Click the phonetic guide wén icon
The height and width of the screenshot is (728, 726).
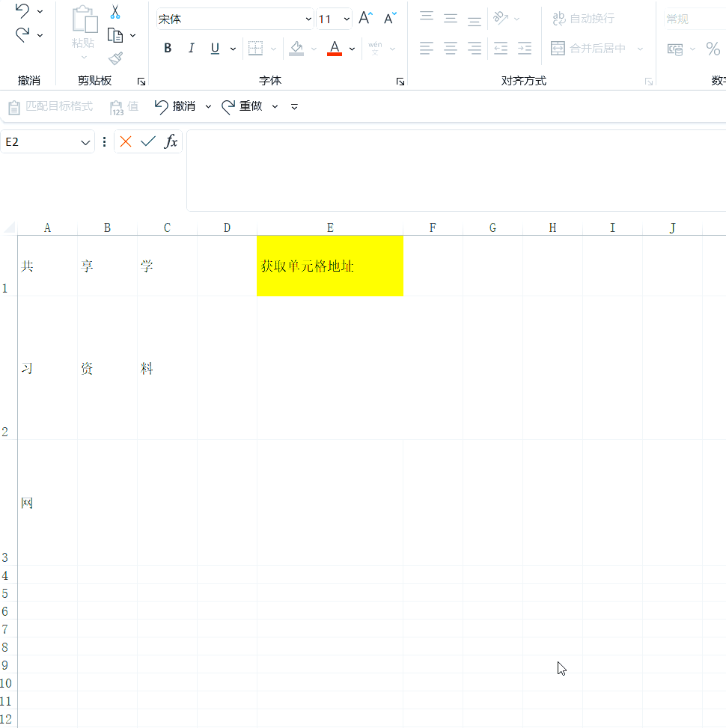pos(375,48)
